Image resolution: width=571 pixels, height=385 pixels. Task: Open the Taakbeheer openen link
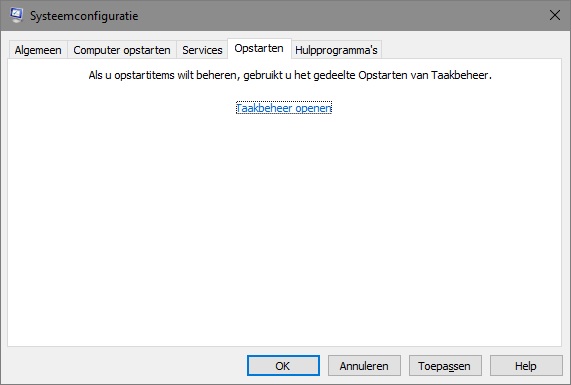coord(284,108)
